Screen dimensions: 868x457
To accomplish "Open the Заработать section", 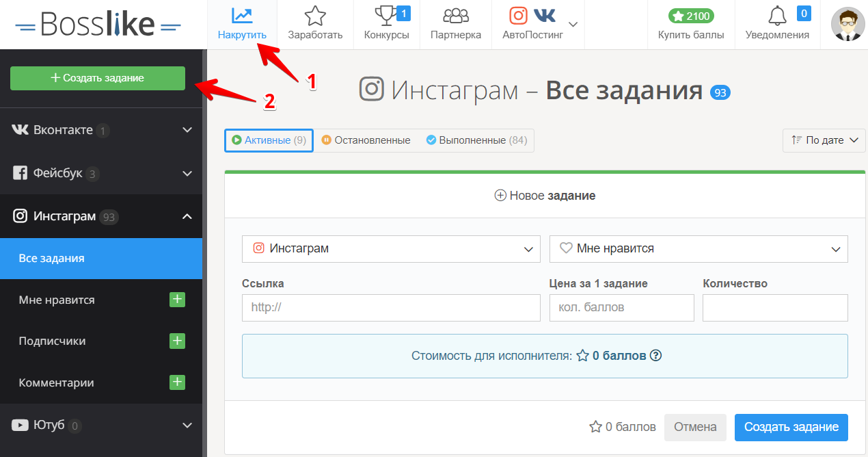I will tap(315, 25).
